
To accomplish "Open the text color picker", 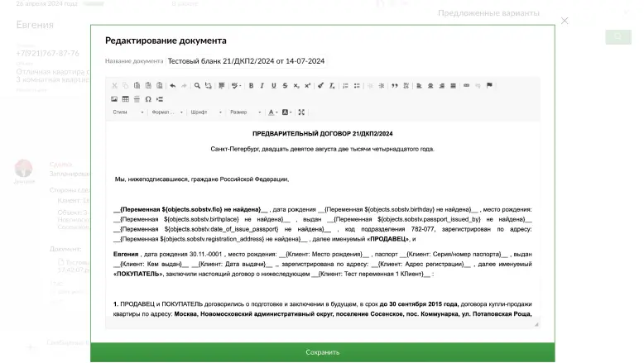I will 273,112.
